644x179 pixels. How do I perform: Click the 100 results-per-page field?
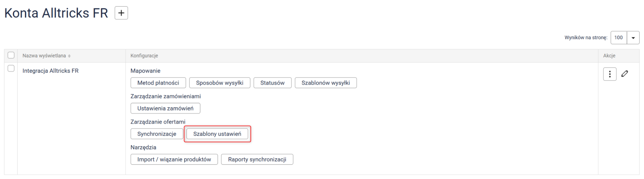point(619,38)
